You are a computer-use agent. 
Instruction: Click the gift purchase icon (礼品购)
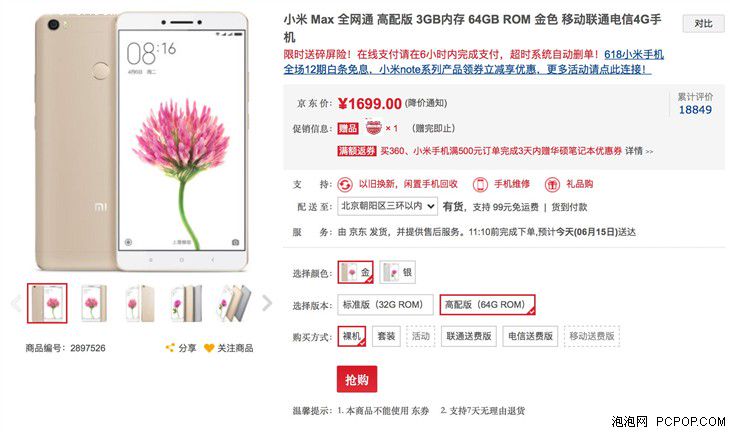pos(552,184)
